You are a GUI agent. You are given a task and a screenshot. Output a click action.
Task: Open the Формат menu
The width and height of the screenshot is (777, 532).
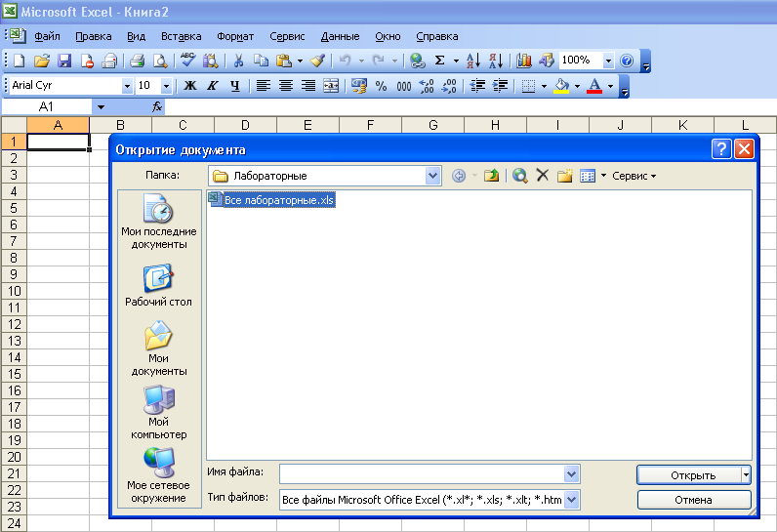235,36
